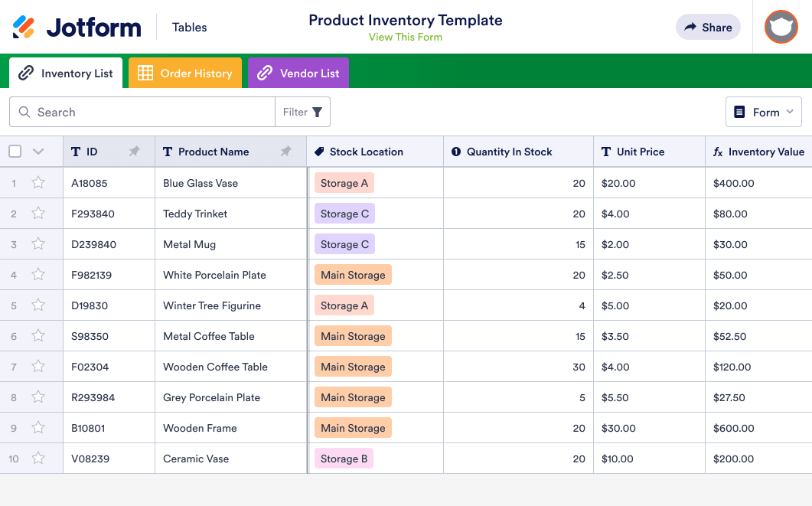Screen dimensions: 812x506
Task: Focus the Search input field
Action: [x=153, y=113]
